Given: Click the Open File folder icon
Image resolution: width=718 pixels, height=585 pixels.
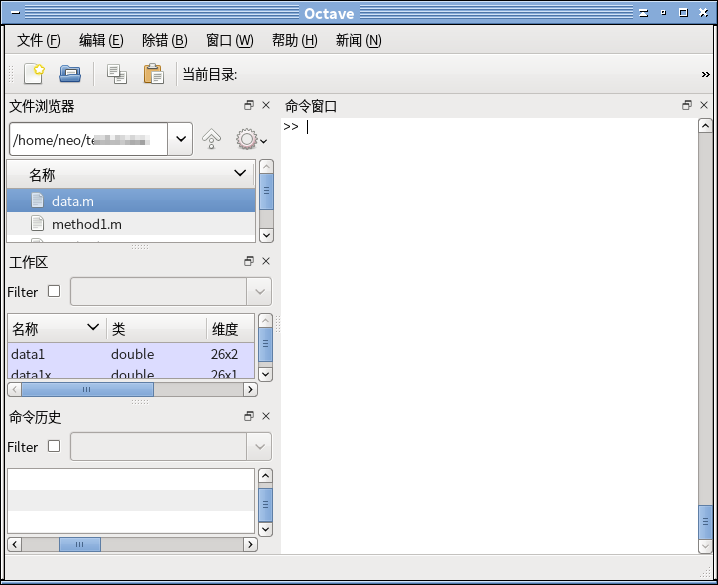Looking at the screenshot, I should point(69,74).
